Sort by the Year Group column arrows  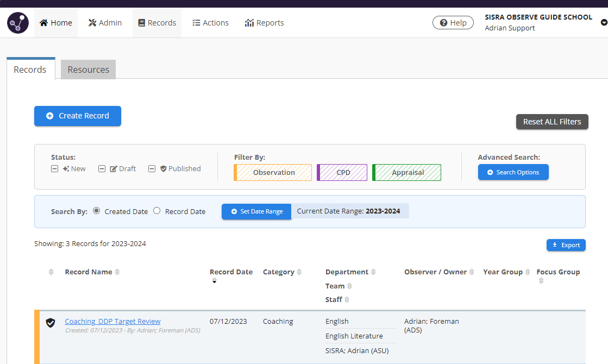(x=528, y=272)
